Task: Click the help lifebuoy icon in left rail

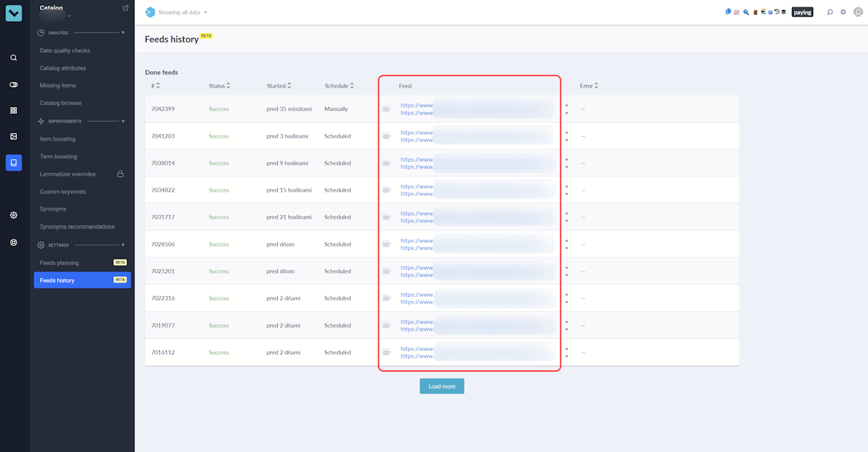Action: (14, 242)
